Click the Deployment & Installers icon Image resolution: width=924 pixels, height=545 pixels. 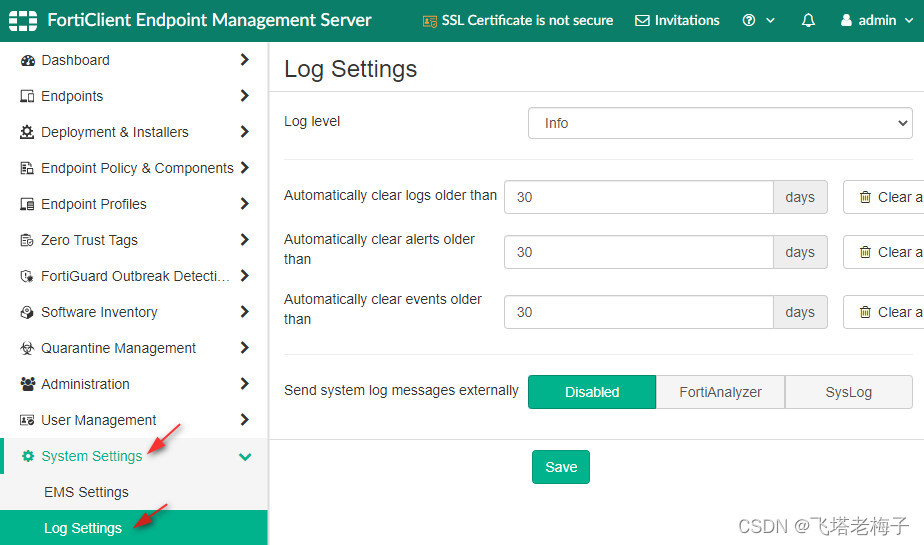(27, 132)
